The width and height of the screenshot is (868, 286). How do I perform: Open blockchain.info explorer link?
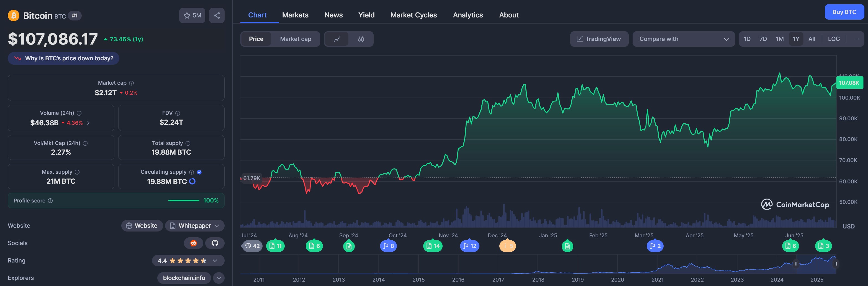[184, 278]
